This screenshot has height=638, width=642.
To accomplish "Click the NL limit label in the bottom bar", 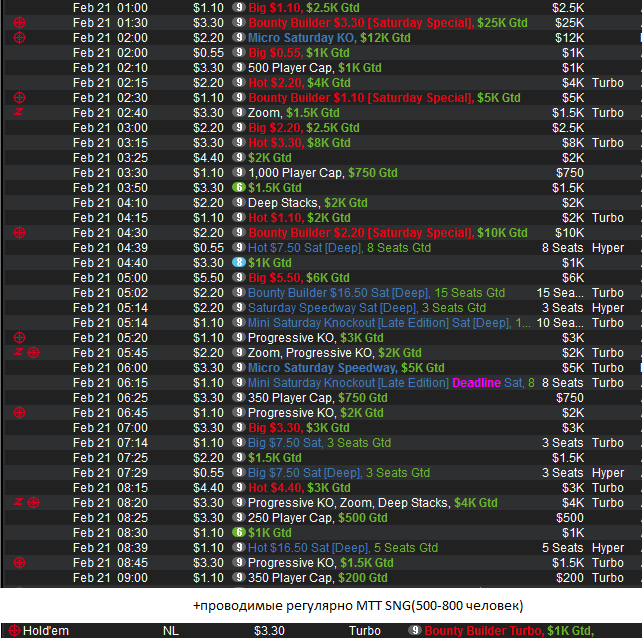I will coord(171,631).
